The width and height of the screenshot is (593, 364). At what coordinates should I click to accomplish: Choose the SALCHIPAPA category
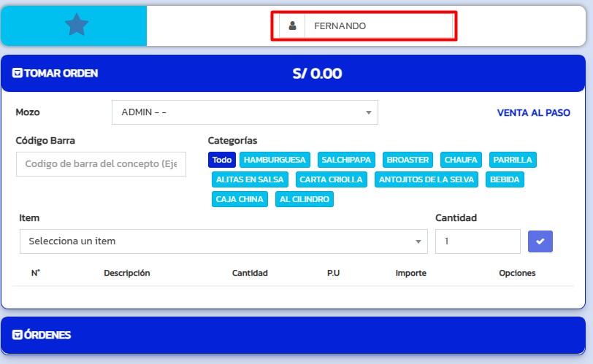click(x=346, y=160)
